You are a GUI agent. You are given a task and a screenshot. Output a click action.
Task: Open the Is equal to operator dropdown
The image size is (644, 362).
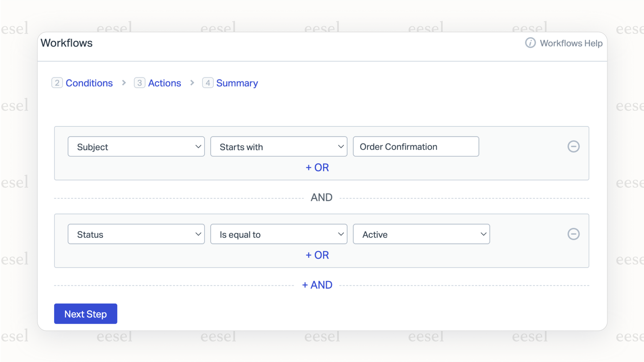click(279, 234)
